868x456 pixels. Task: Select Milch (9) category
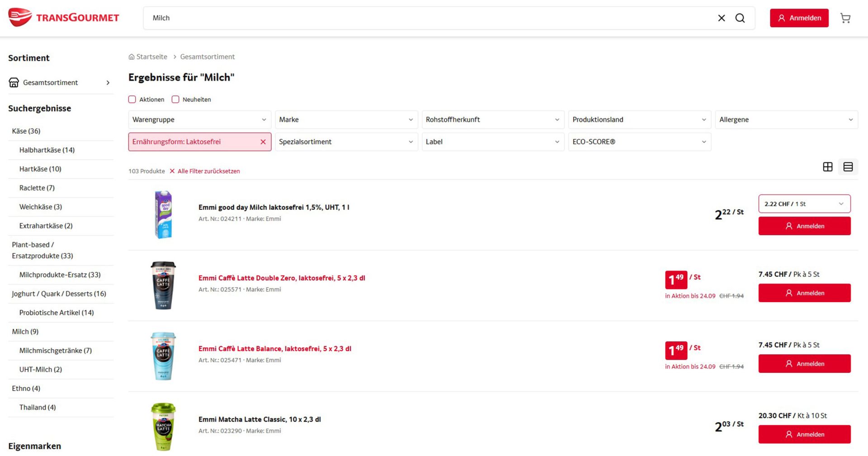coord(25,332)
